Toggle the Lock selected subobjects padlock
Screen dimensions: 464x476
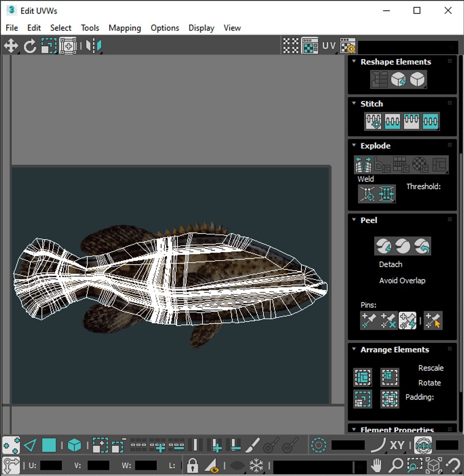[192, 465]
